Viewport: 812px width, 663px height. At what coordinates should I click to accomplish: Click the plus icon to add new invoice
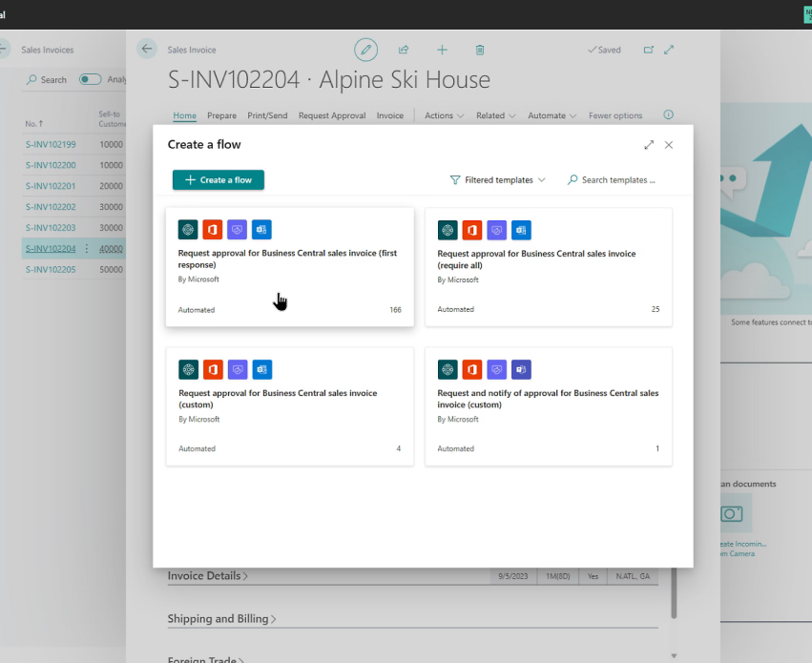click(442, 50)
